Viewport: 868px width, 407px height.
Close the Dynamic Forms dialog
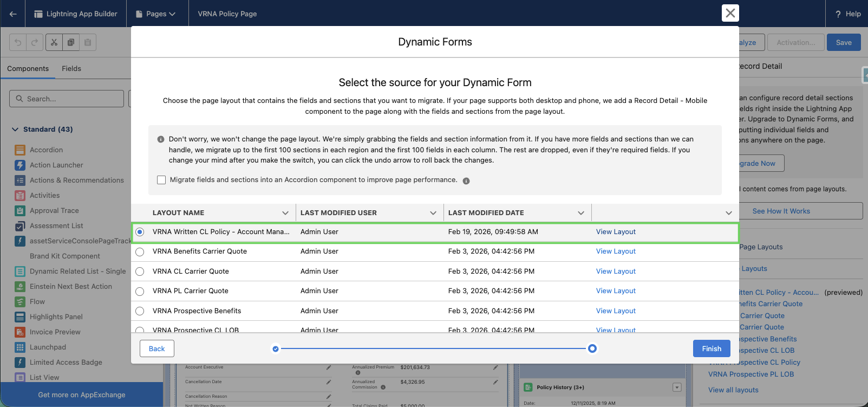(x=730, y=13)
